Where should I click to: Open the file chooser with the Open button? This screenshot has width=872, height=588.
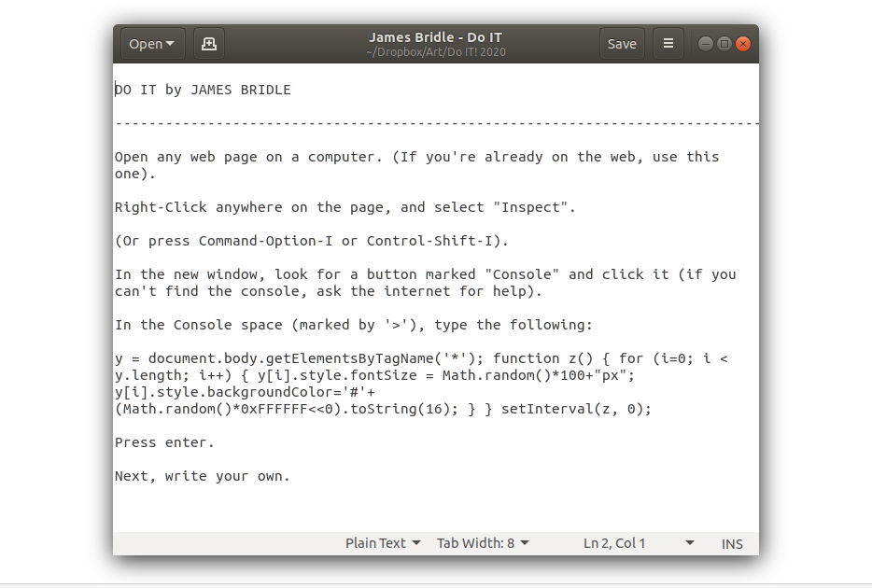tap(152, 44)
